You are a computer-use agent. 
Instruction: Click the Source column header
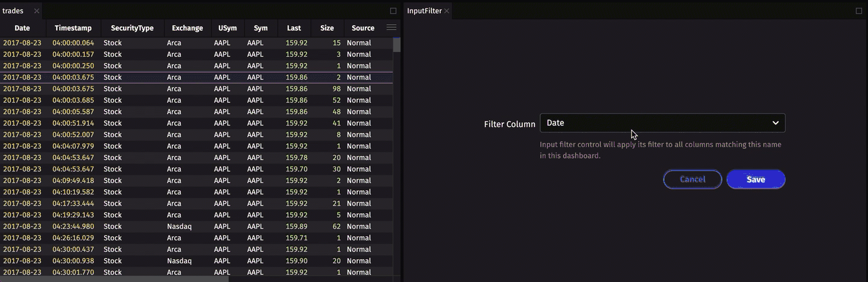pos(363,28)
